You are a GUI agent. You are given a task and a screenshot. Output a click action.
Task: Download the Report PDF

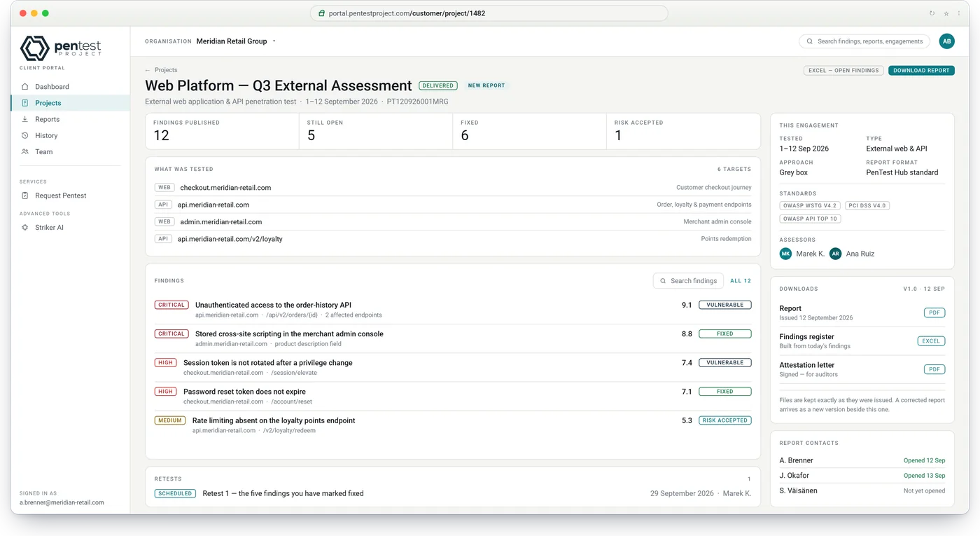pos(934,312)
